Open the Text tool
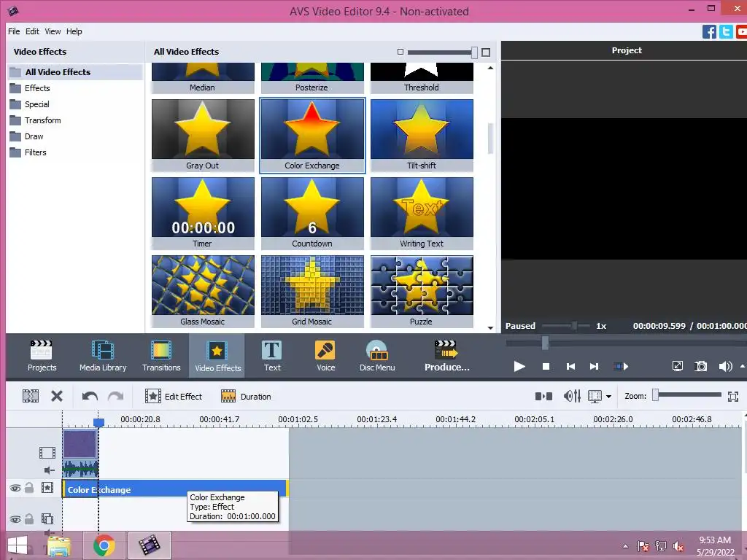The image size is (747, 560). pyautogui.click(x=272, y=356)
